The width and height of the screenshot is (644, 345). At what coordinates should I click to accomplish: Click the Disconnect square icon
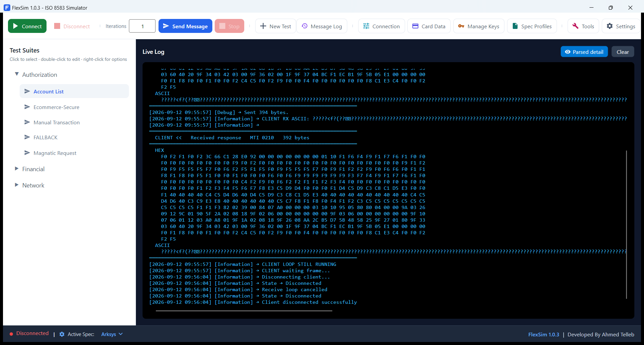(57, 26)
